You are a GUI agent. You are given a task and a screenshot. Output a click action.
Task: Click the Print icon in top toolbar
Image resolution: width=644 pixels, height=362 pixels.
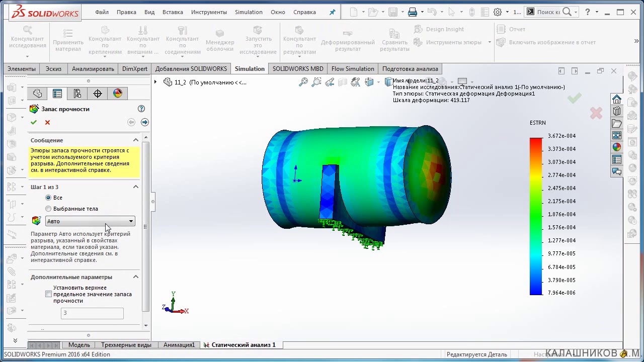pos(413,12)
